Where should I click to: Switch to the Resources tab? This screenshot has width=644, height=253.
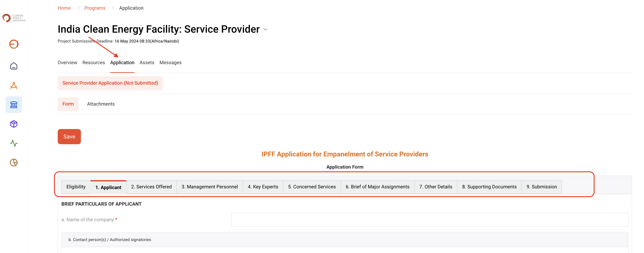click(x=94, y=63)
